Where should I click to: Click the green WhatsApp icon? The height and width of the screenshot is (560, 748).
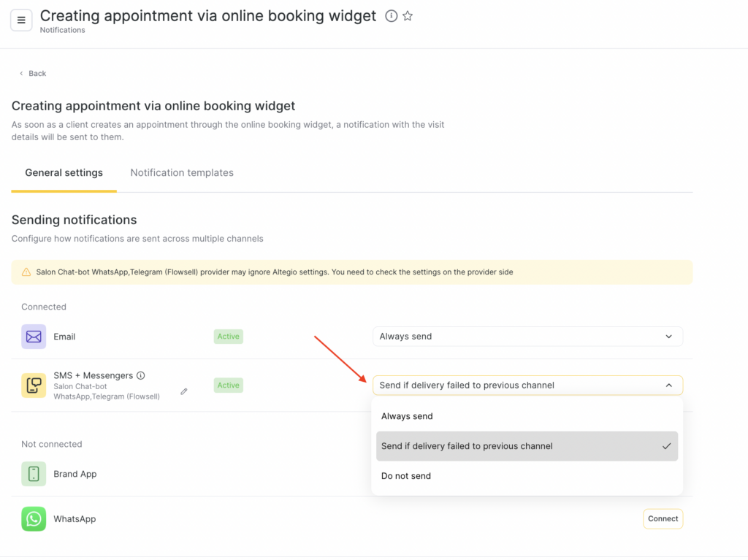point(34,519)
